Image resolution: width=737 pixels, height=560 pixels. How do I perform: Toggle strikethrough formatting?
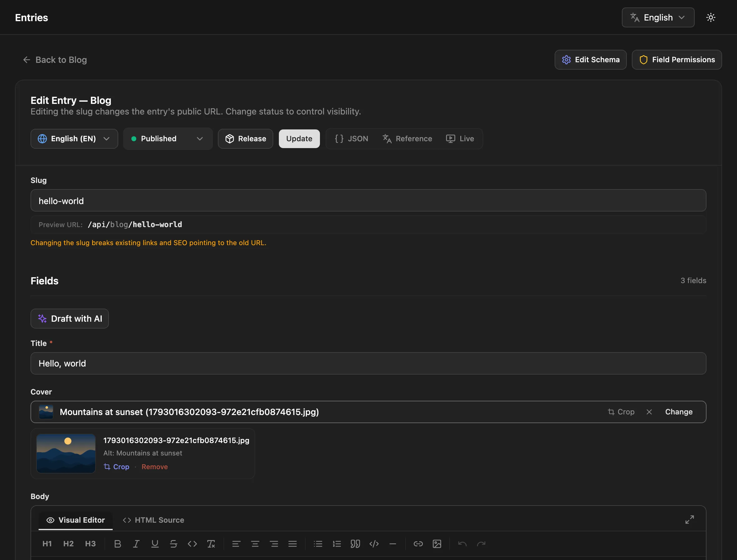click(x=173, y=544)
